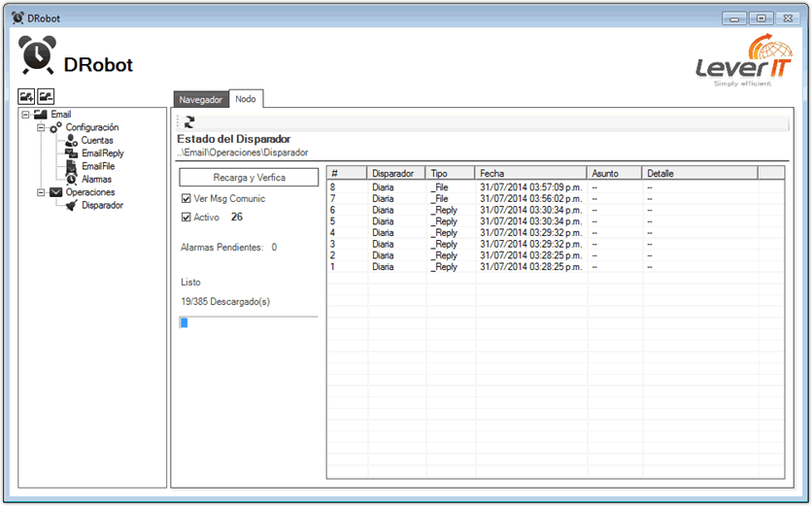Click _File type in row 8

point(440,187)
